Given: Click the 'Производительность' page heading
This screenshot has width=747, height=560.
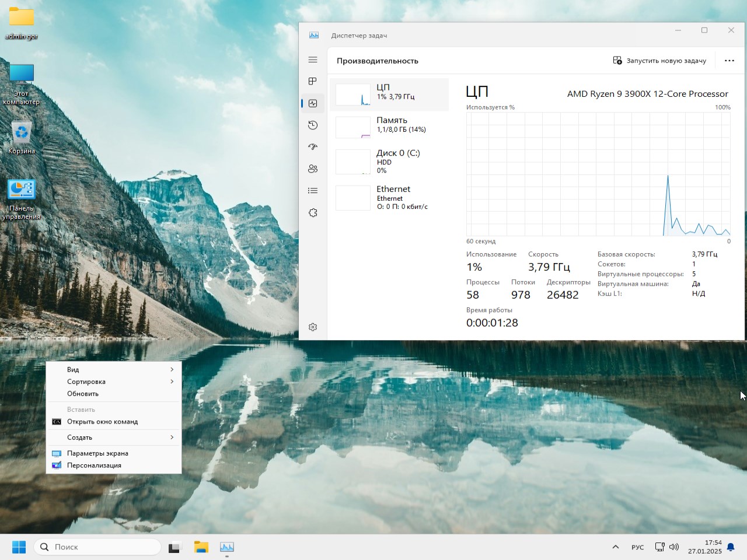Looking at the screenshot, I should (378, 61).
